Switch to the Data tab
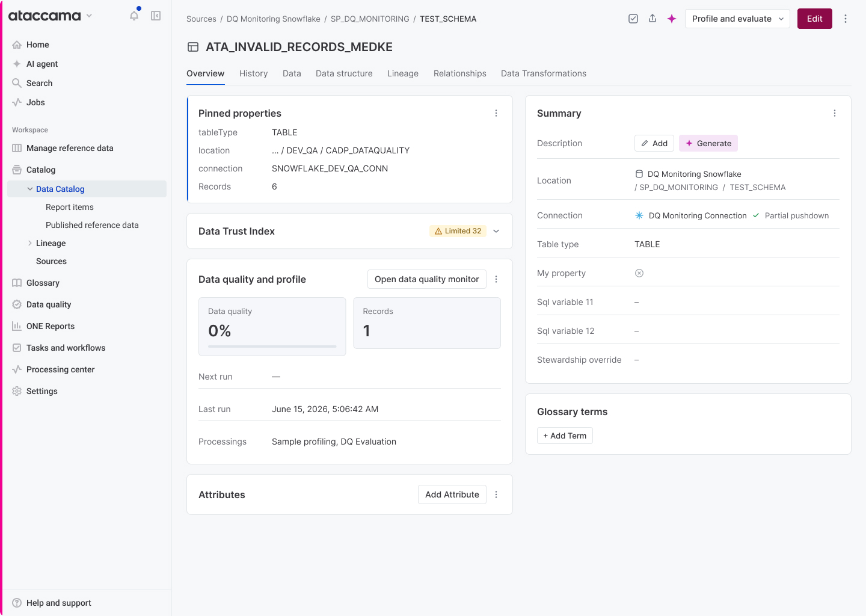Viewport: 866px width, 616px height. (x=292, y=73)
